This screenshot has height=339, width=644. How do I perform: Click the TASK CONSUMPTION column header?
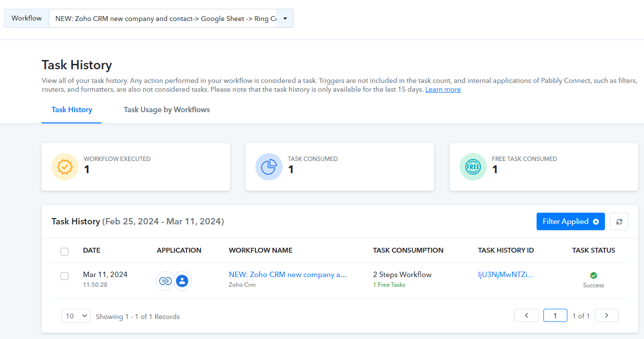tap(408, 250)
